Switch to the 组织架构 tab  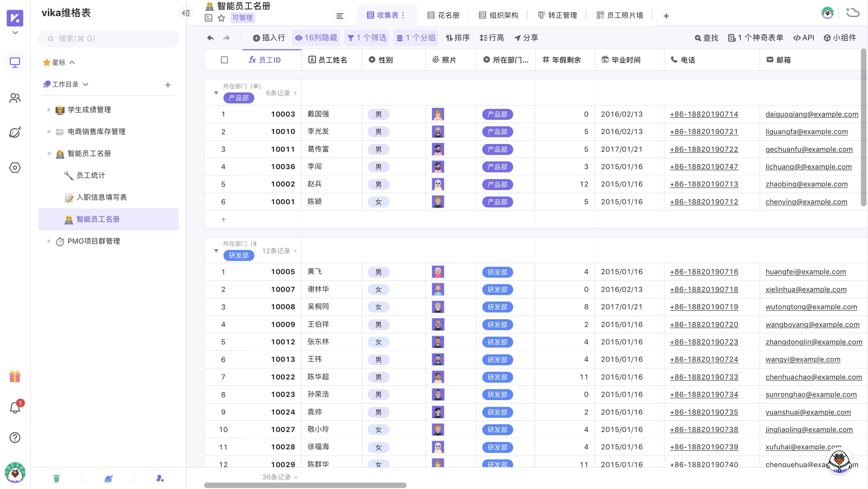click(x=498, y=15)
